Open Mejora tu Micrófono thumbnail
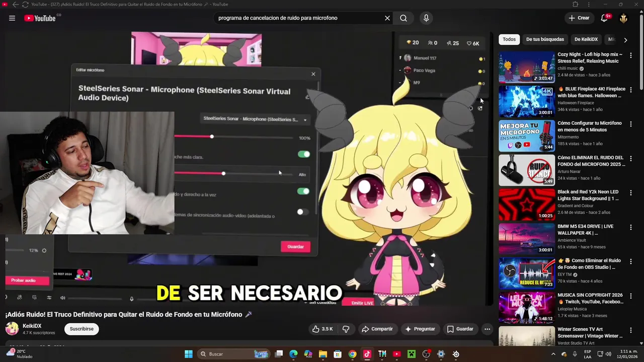The height and width of the screenshot is (362, 644). point(527,136)
